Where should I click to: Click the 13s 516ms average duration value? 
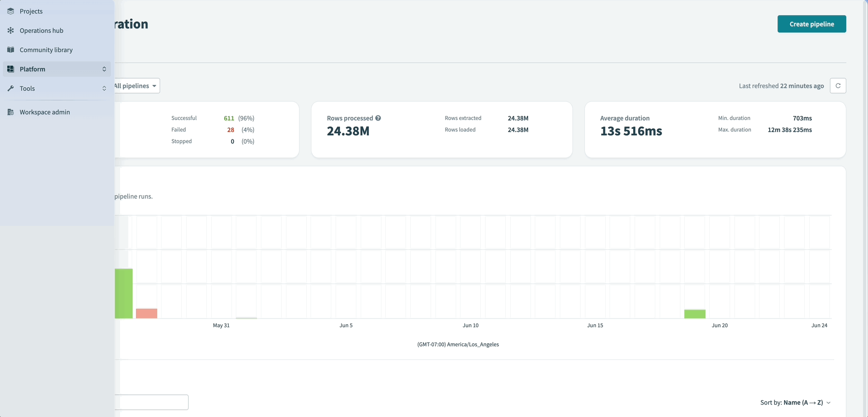(631, 131)
